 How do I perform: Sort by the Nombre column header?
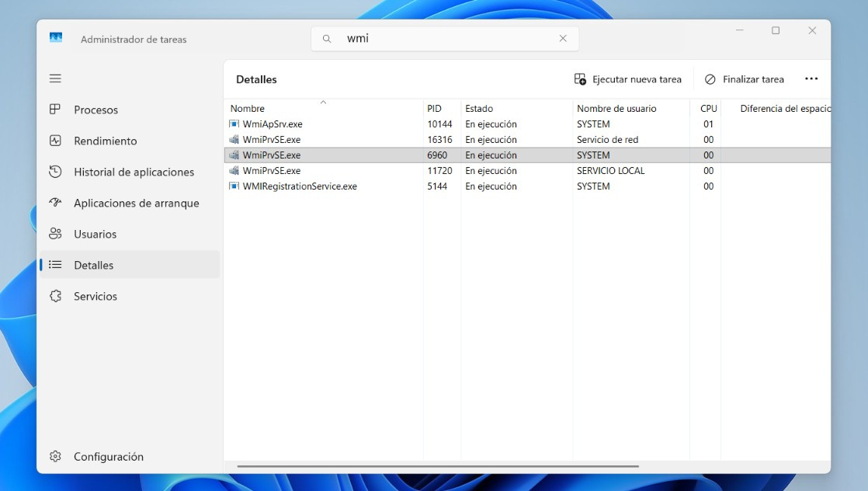tap(323, 109)
